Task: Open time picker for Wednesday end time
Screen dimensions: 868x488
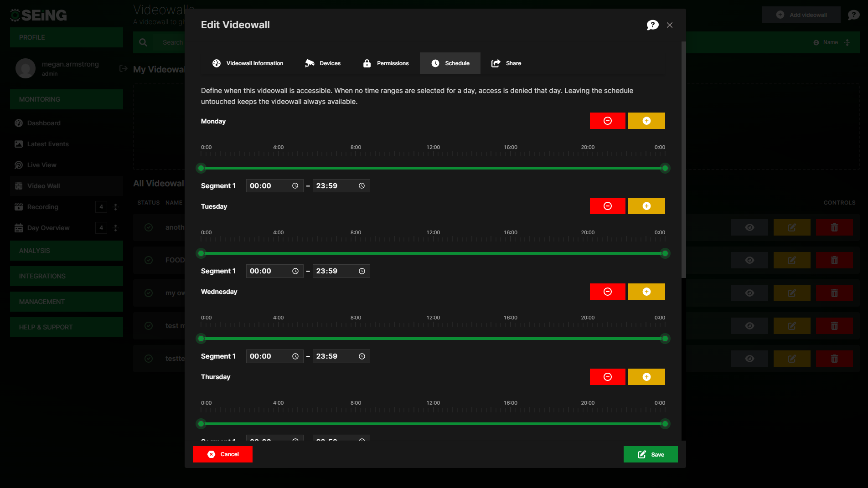Action: pos(362,356)
